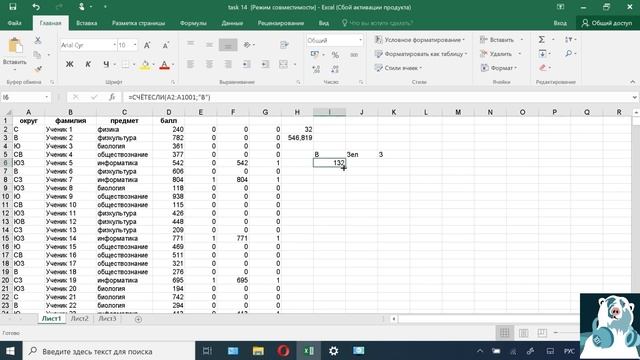Open the Вид tab
Screen dimensions: 640x360
[324, 23]
